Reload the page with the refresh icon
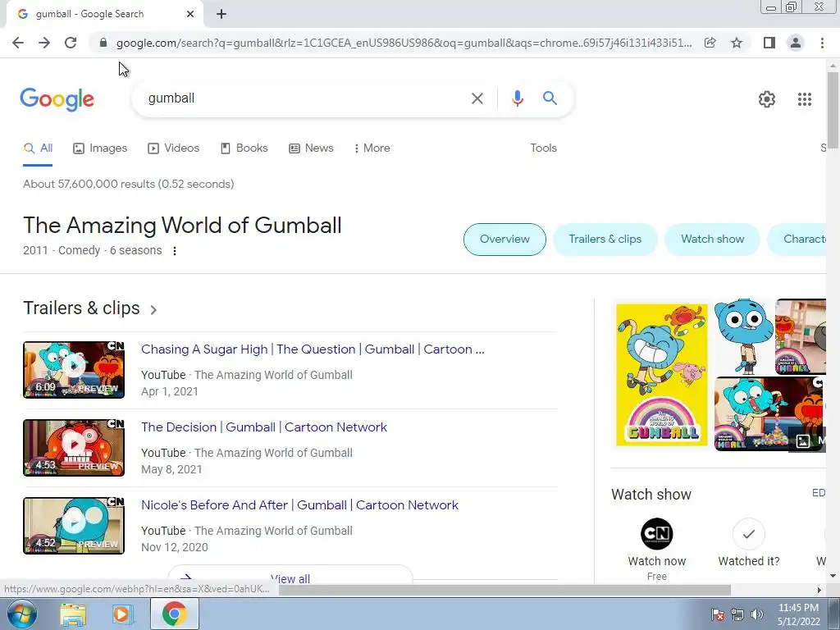The width and height of the screenshot is (840, 630). (71, 43)
